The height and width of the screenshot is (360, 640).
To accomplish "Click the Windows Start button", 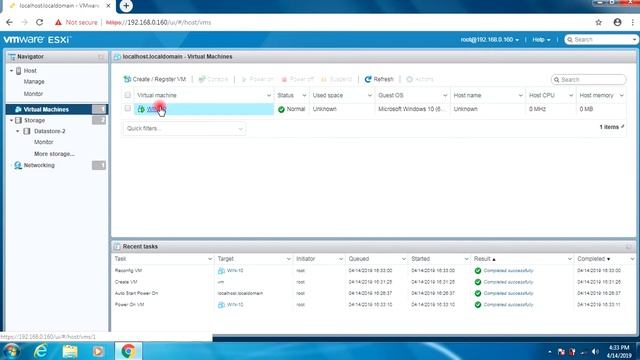I will click(x=11, y=351).
